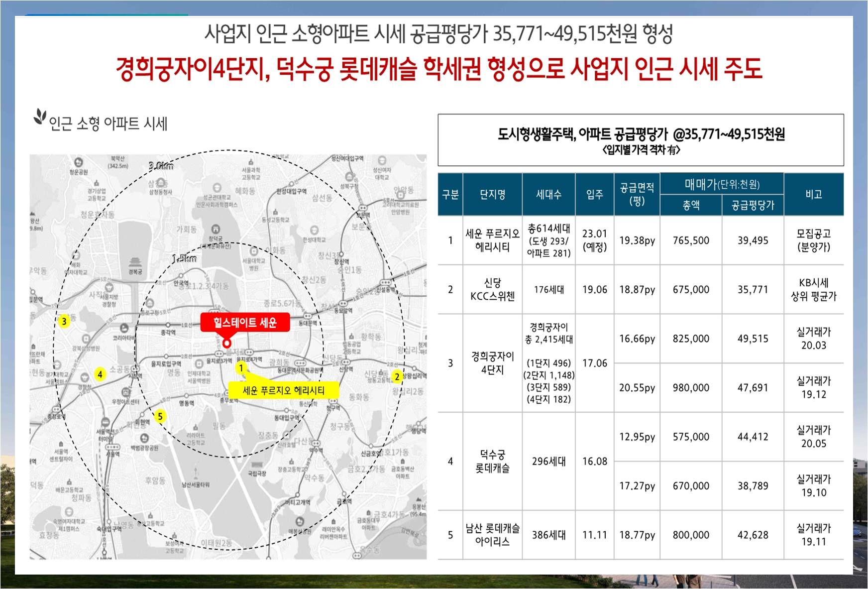The height and width of the screenshot is (589, 868).
Task: Click the 675,000 price cell
Action: click(x=691, y=290)
